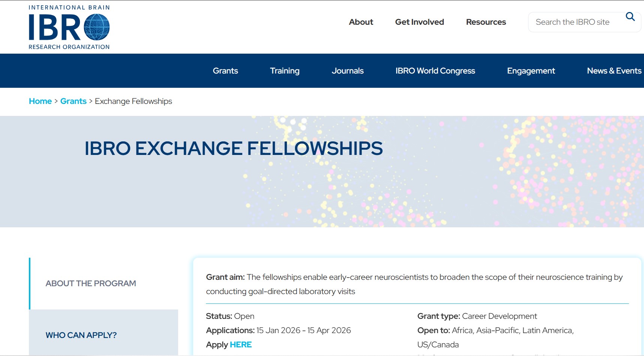Click the Exchange Fellowships breadcrumb
This screenshot has height=356, width=644.
coord(133,101)
